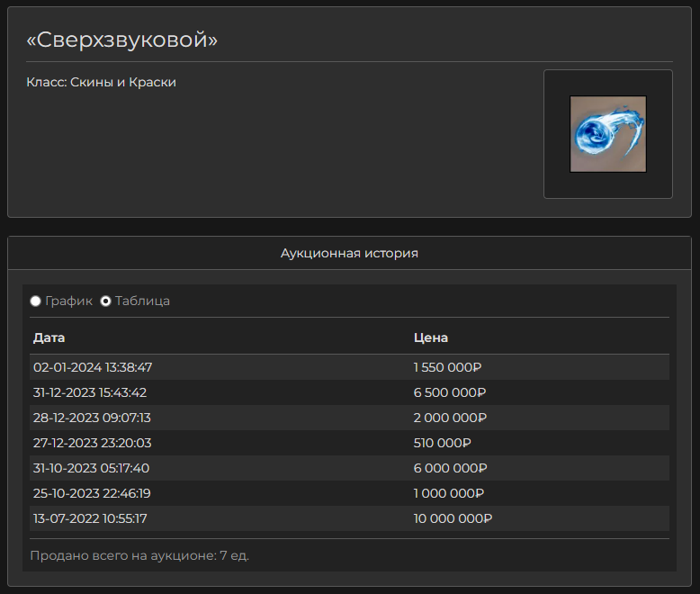Select the Таблица radio button
This screenshot has width=700, height=594.
click(x=105, y=301)
